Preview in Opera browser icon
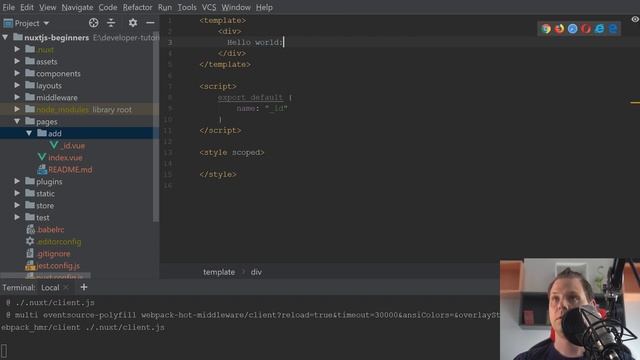Screen dimensions: 640x360 586,29
